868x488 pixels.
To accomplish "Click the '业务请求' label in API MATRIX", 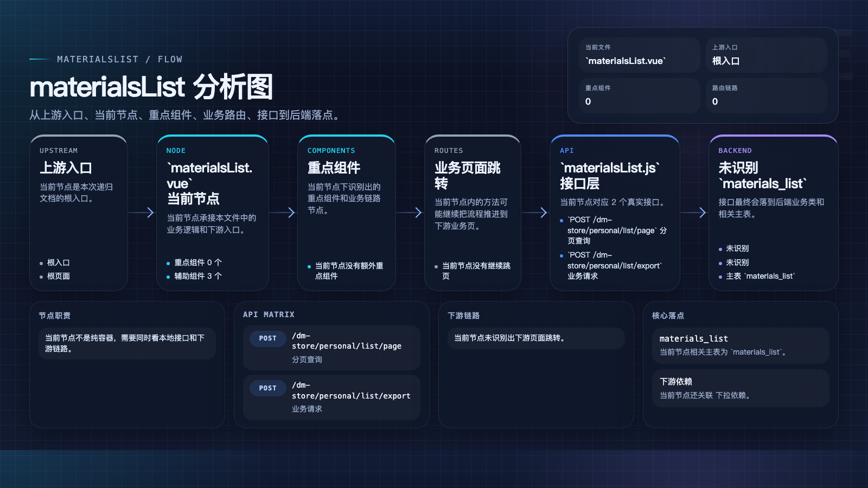I will (x=307, y=409).
